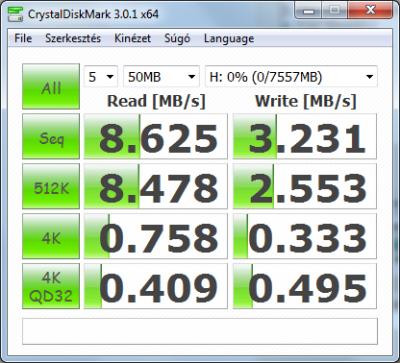The image size is (400, 363).
Task: Open the Szerkesztés menu
Action: (73, 38)
